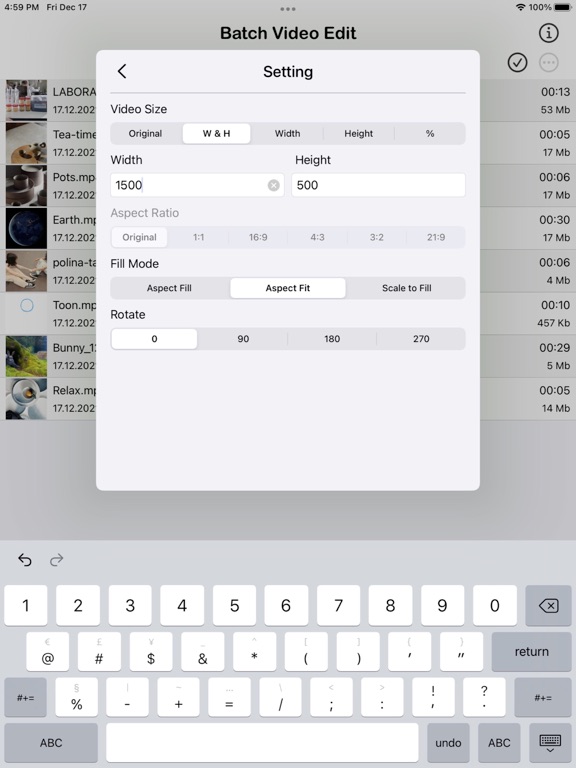The image size is (576, 768).
Task: Choose the 4:3 aspect ratio
Action: coord(317,237)
